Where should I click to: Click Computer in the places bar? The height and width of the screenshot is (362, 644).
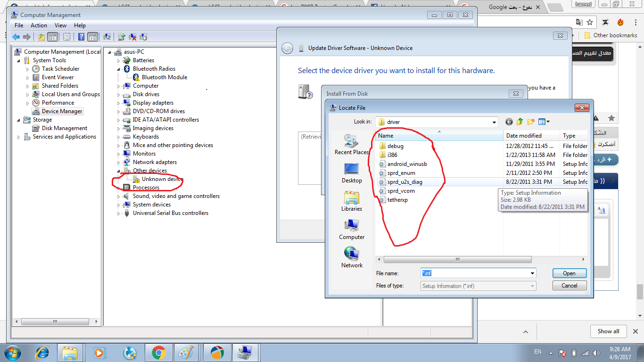pos(352,230)
